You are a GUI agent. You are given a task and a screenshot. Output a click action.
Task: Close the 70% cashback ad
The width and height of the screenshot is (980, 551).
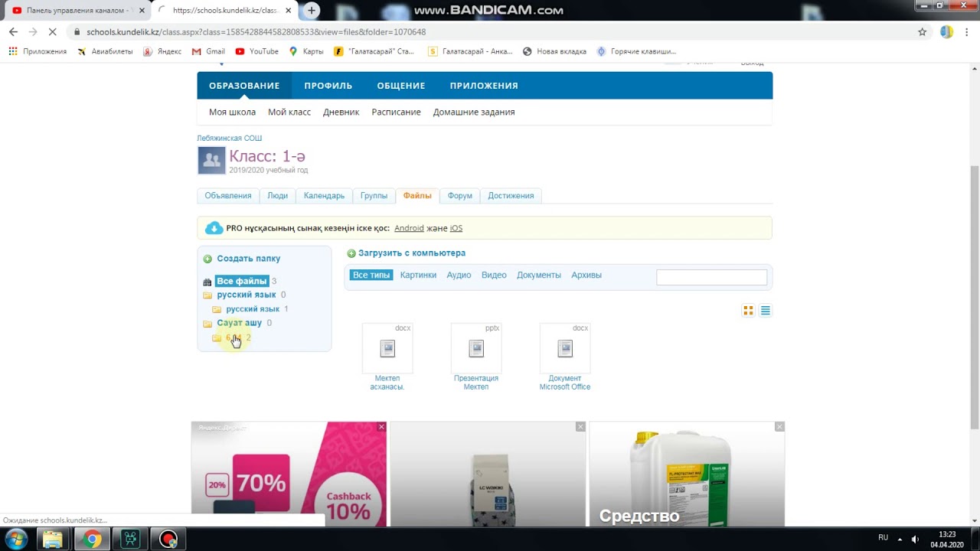pos(381,426)
